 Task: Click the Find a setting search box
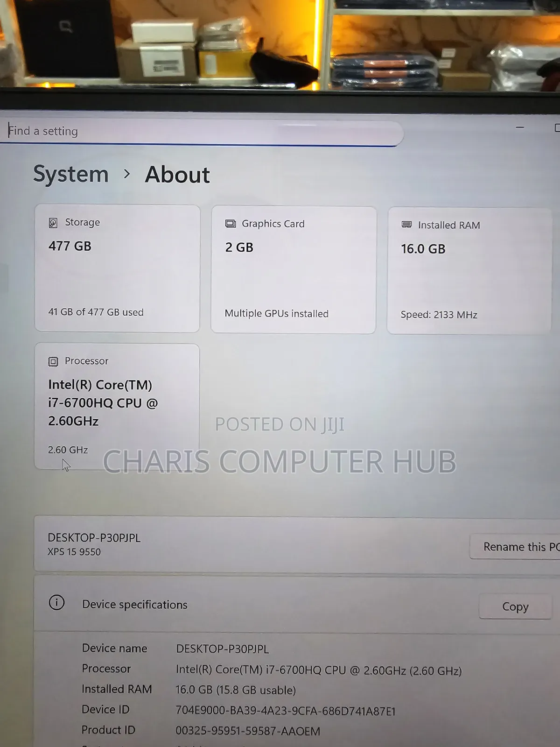click(x=201, y=133)
